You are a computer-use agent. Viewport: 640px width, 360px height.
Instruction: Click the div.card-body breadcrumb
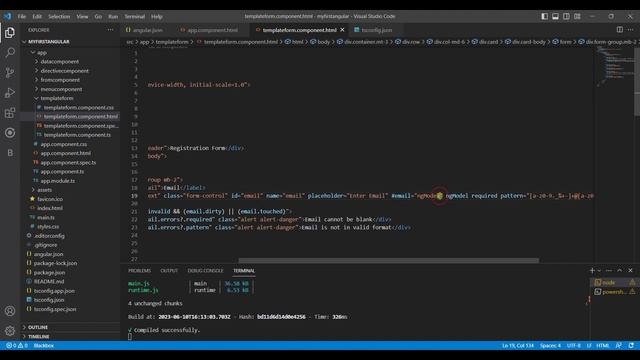pyautogui.click(x=525, y=42)
